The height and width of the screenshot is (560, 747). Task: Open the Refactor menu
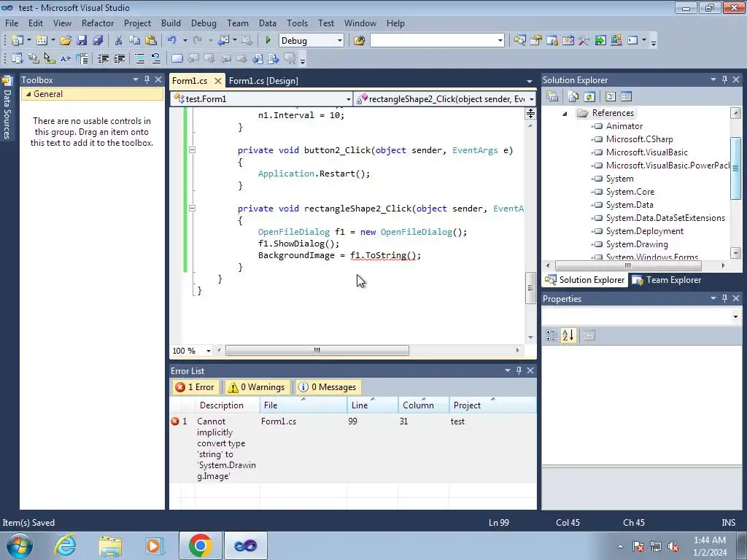(x=98, y=23)
